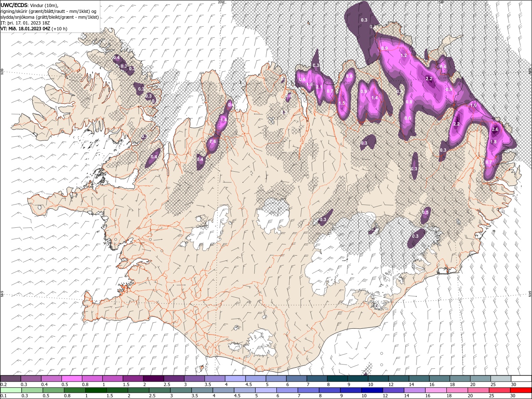Click the 15W longitude label
This screenshot has height=399, width=532.
pos(440,2)
